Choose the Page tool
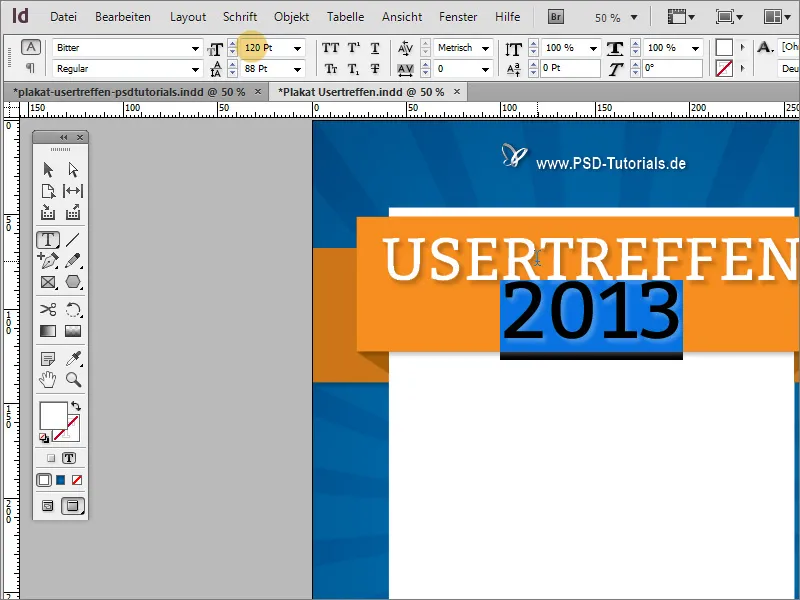Viewport: 800px width, 600px height. pos(48,191)
